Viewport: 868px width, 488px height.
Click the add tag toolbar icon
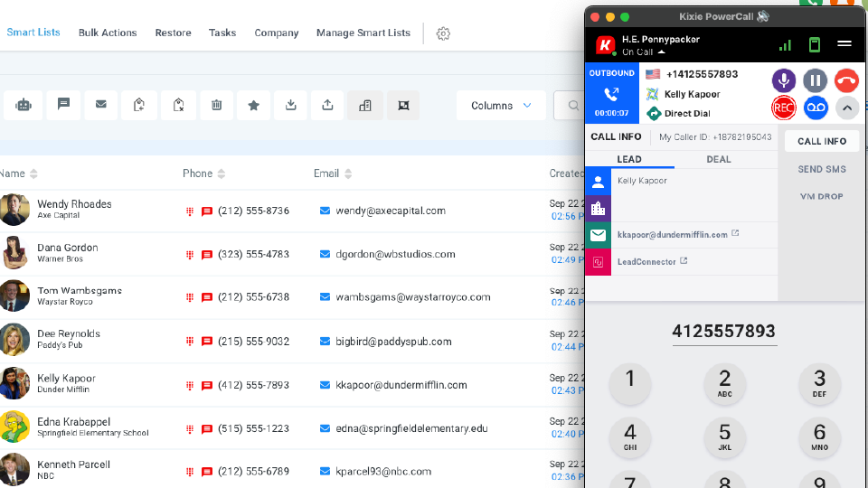click(139, 105)
